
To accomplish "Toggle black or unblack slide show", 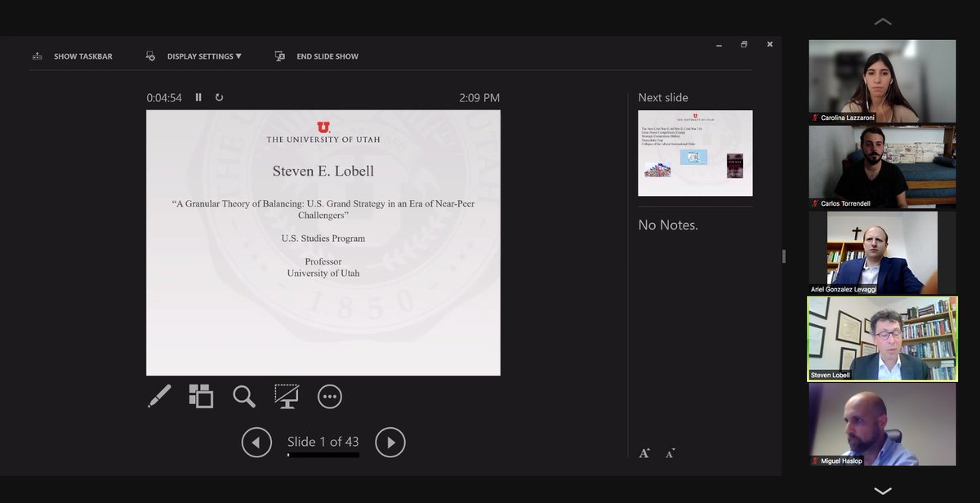I will (287, 397).
